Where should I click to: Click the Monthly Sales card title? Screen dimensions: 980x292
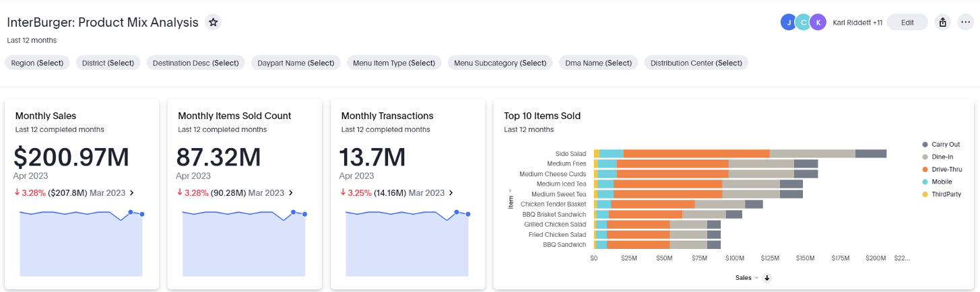coord(46,116)
